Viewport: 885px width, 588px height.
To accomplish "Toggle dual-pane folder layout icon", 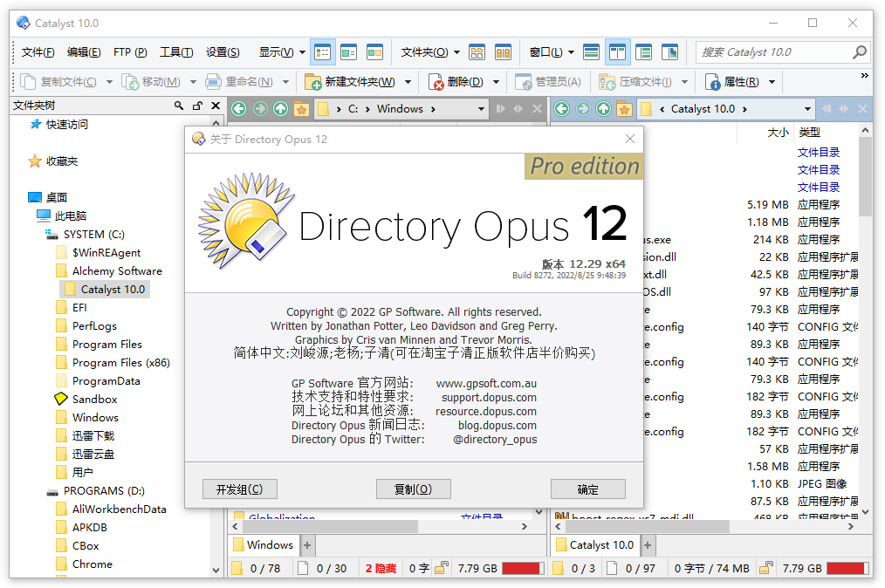I will click(x=503, y=52).
